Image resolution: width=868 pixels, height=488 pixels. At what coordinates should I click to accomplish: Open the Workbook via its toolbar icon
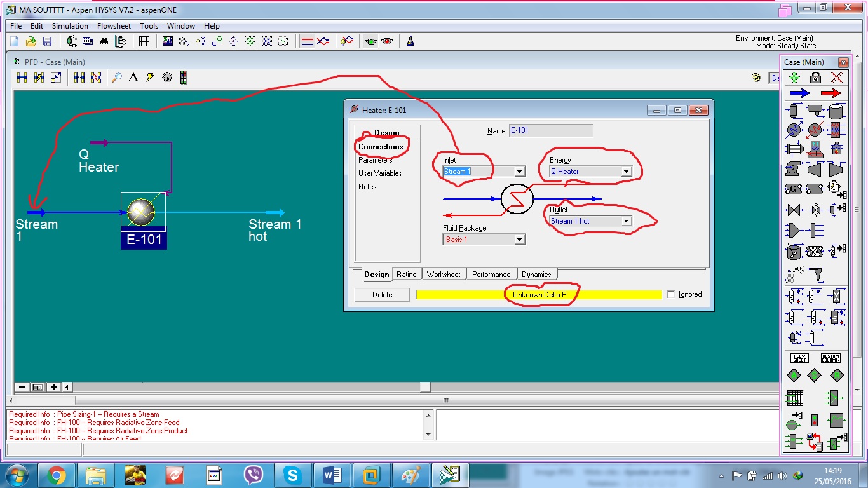pos(144,41)
